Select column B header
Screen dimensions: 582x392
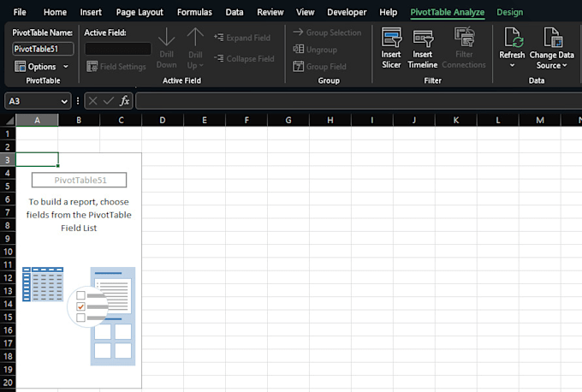79,121
